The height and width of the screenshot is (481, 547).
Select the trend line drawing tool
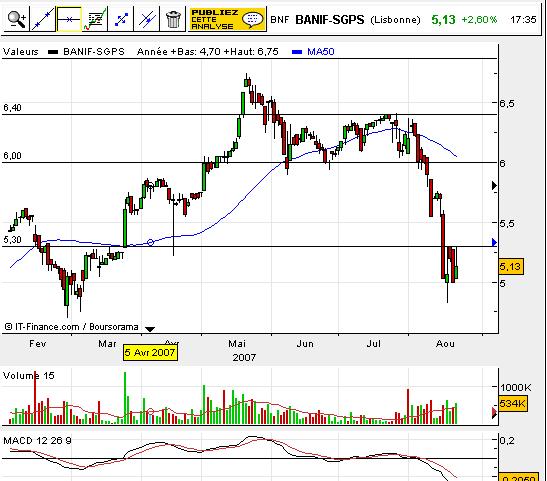coord(43,19)
